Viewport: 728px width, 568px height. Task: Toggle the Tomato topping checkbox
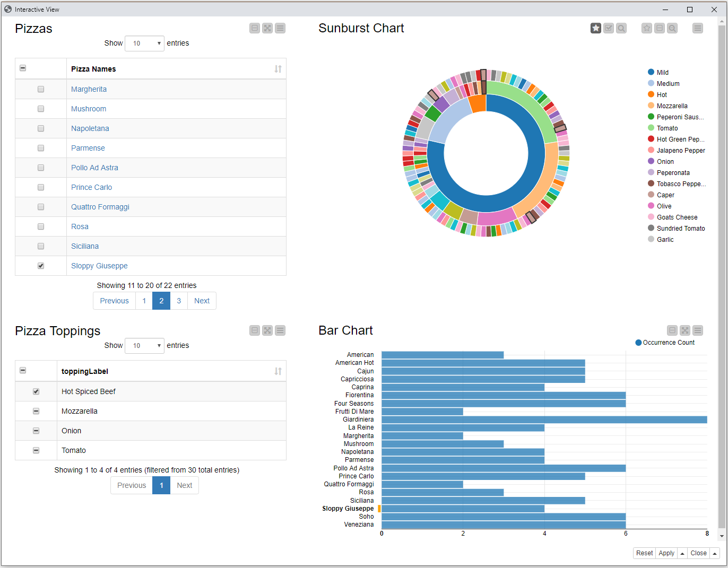point(36,450)
